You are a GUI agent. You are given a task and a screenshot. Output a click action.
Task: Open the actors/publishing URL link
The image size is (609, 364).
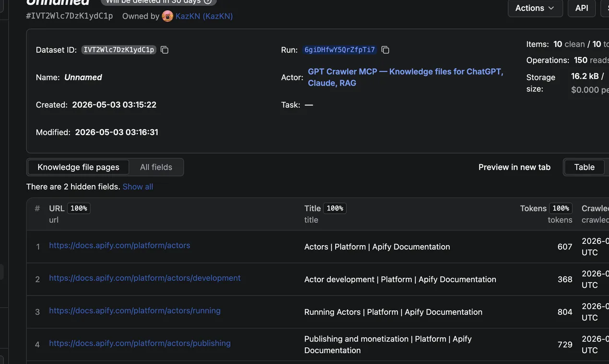[140, 343]
